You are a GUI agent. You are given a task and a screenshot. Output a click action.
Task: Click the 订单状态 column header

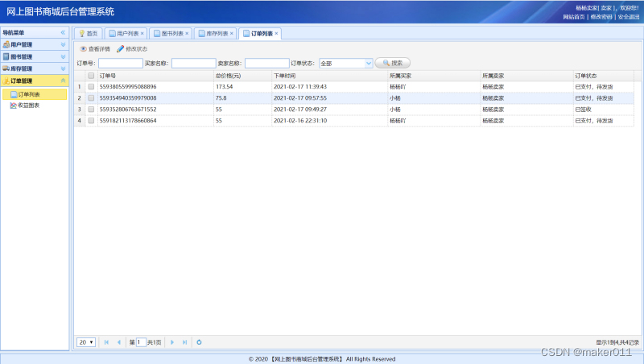(603, 76)
